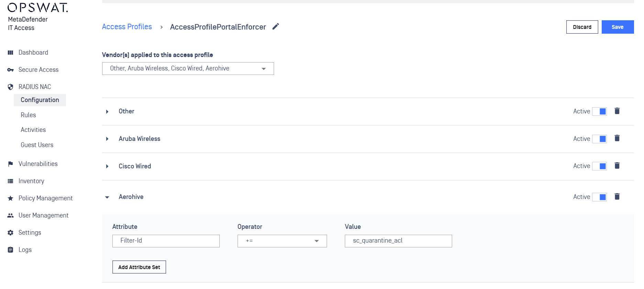Go to Access Profiles breadcrumb link
Image resolution: width=644 pixels, height=289 pixels.
tap(127, 27)
